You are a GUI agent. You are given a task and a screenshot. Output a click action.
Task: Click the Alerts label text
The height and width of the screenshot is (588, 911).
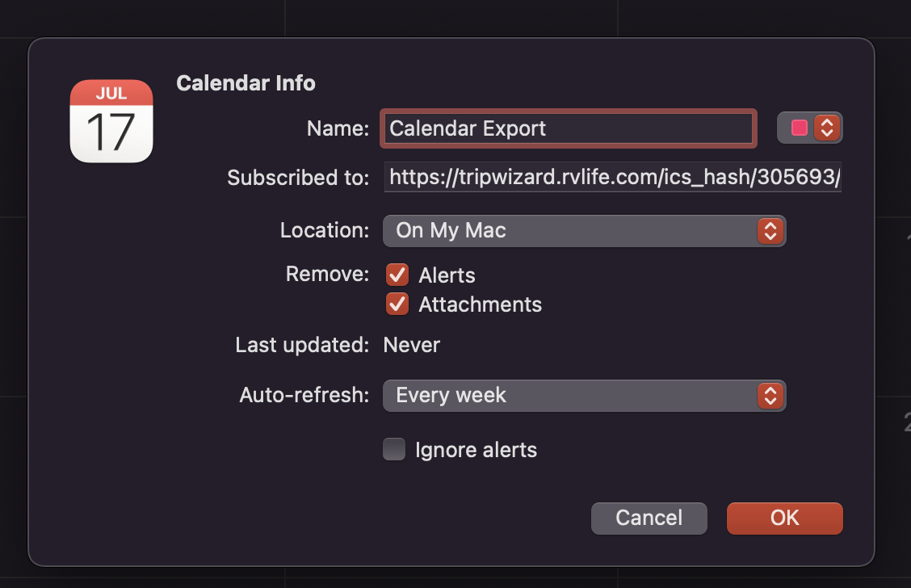[x=447, y=275]
